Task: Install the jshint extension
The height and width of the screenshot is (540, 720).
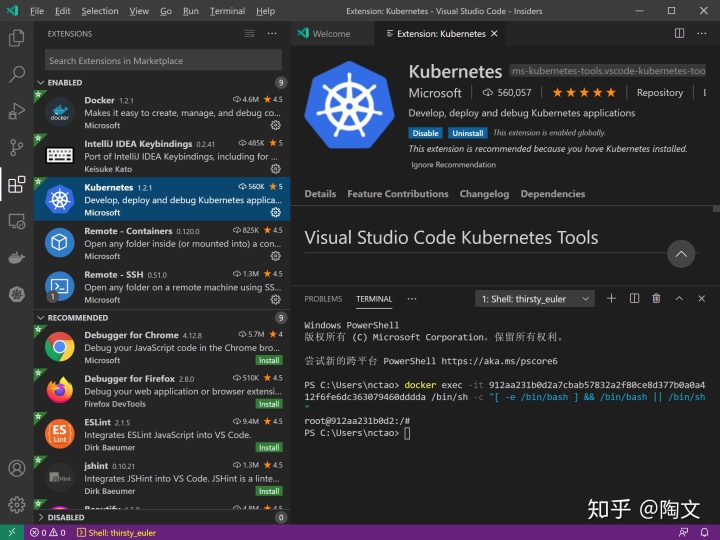Action: (269, 491)
